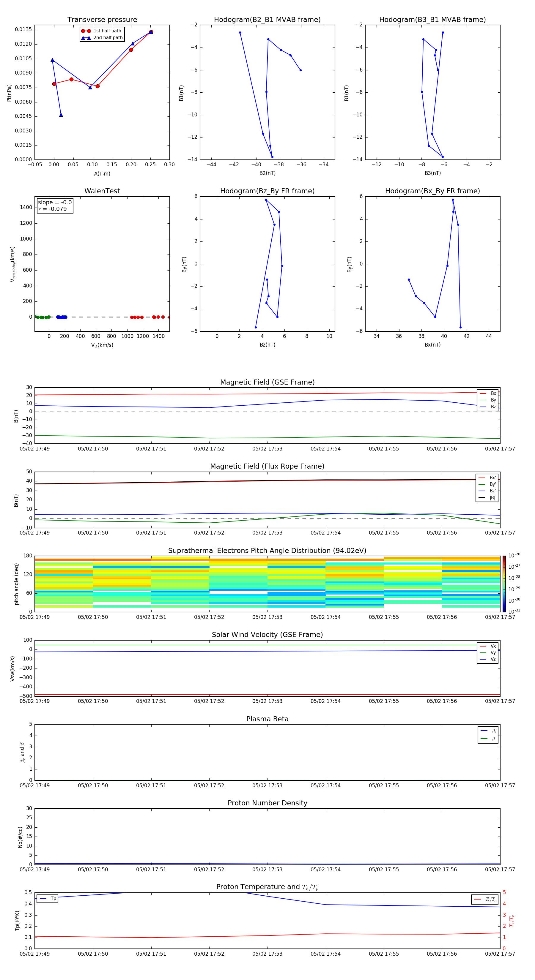Click the Suprathermal Electrons Pitch Angle title

coord(267,551)
